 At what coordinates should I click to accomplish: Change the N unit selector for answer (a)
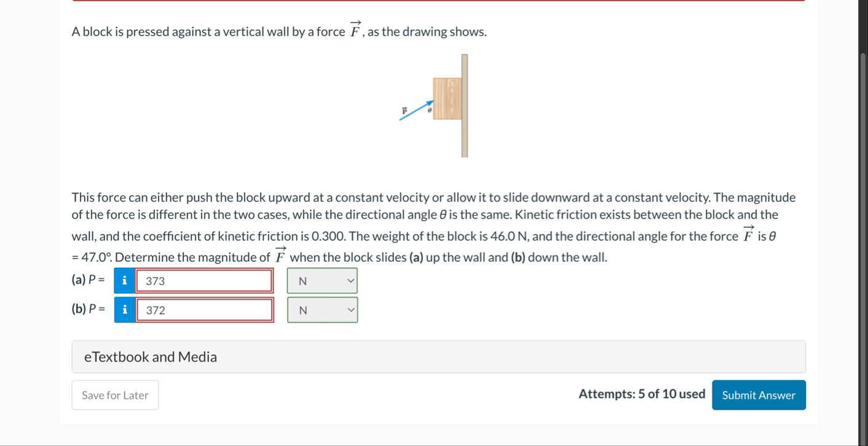pyautogui.click(x=322, y=280)
